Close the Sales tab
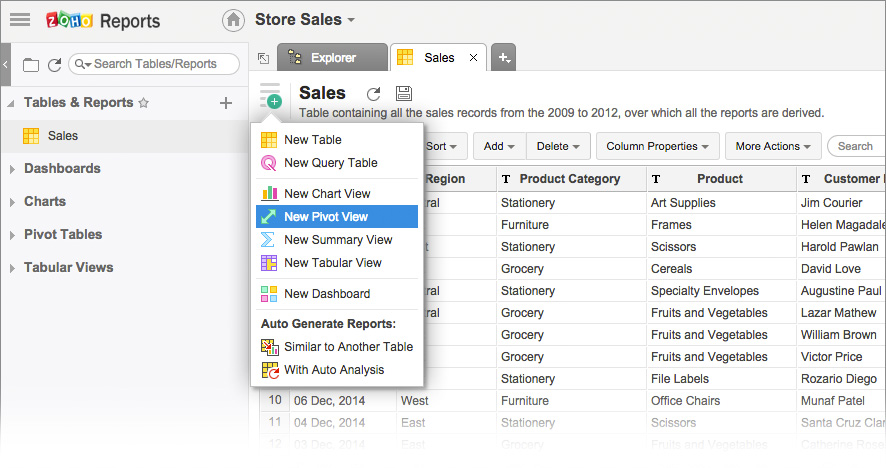 click(x=474, y=58)
